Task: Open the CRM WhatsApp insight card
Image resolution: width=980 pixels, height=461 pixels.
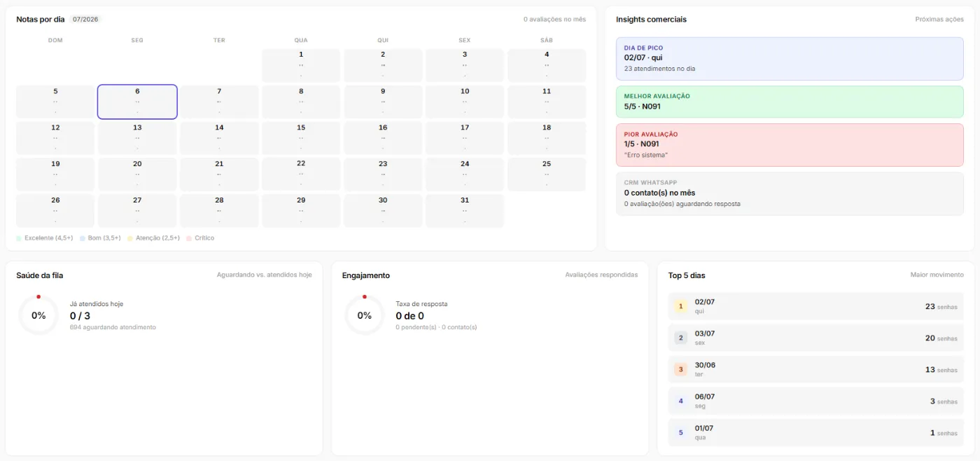Action: click(790, 193)
